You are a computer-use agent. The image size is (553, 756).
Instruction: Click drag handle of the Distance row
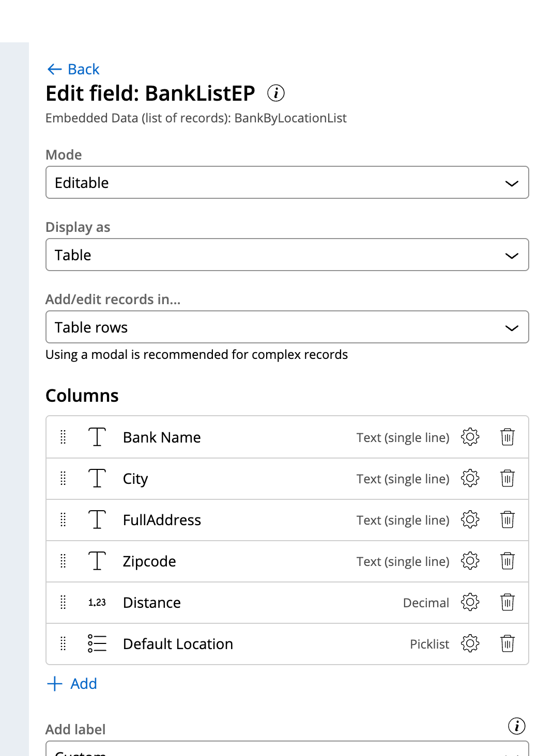click(x=63, y=602)
